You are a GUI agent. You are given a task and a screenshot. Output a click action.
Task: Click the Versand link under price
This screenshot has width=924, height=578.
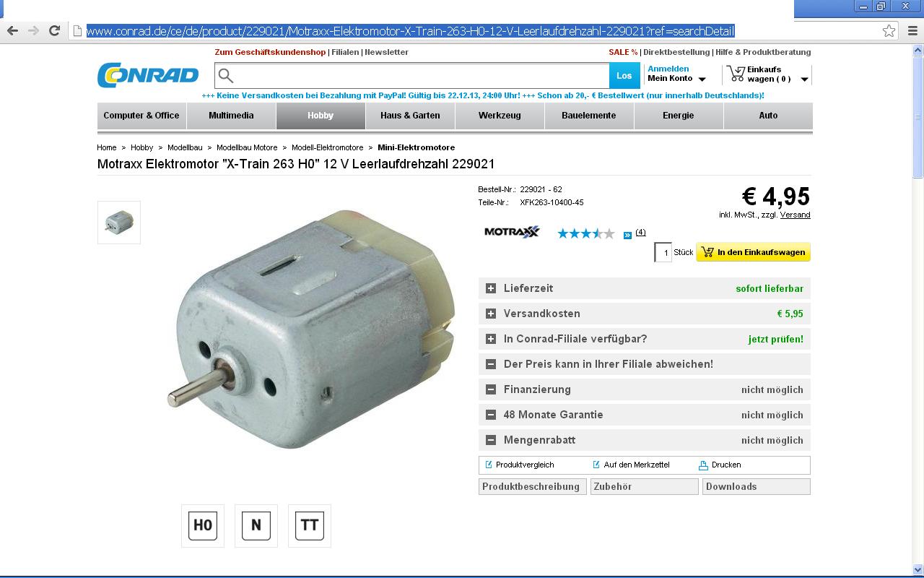795,215
